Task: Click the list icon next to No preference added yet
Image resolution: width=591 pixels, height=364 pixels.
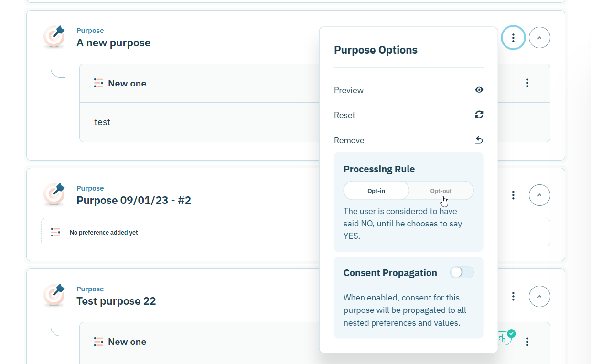Action: (x=56, y=233)
